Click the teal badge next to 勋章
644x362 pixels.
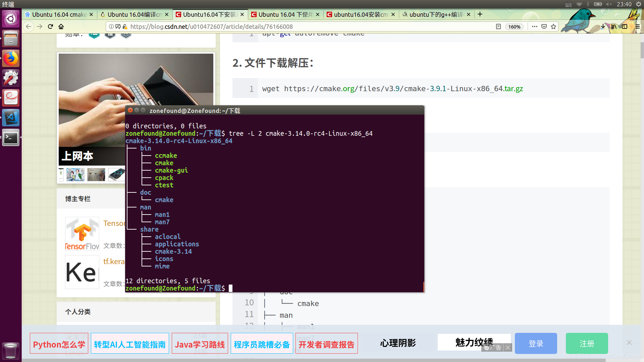(94, 35)
